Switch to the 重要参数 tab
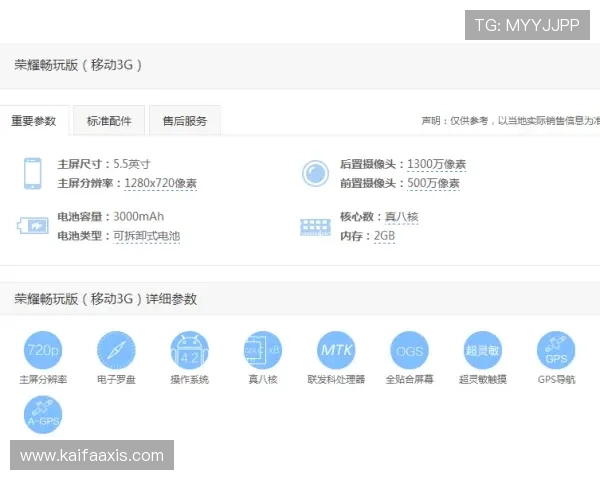Image resolution: width=600 pixels, height=480 pixels. tap(34, 121)
